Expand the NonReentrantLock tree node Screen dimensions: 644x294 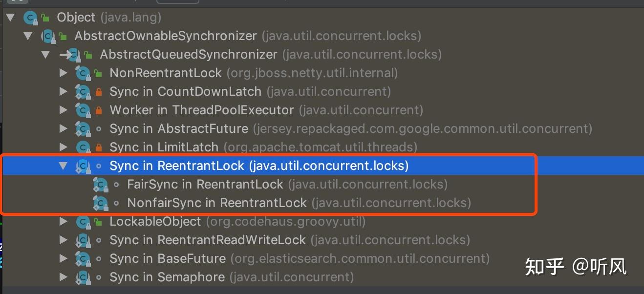click(63, 73)
